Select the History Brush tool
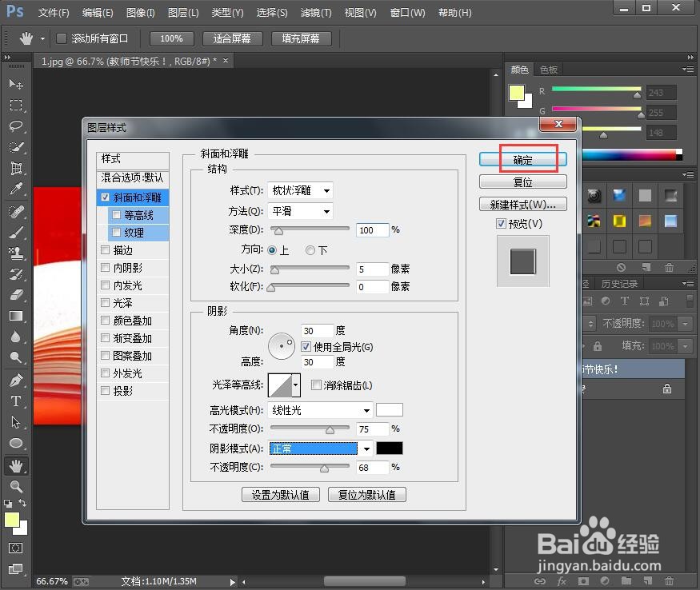This screenshot has width=700, height=590. 16,274
